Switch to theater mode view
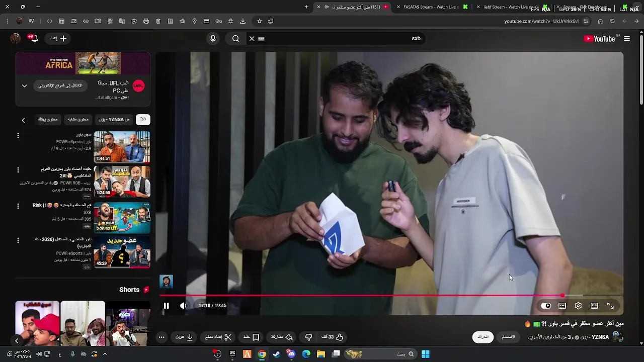 [594, 306]
